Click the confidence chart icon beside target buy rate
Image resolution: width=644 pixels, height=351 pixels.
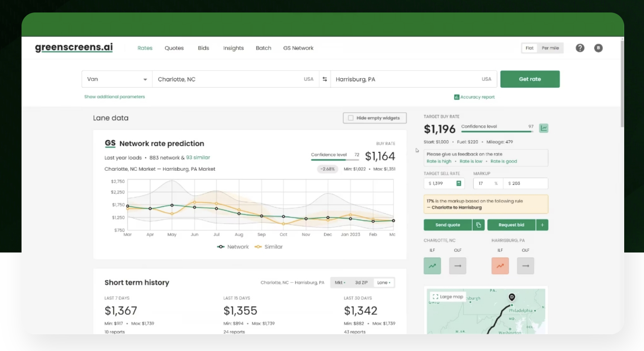point(544,128)
